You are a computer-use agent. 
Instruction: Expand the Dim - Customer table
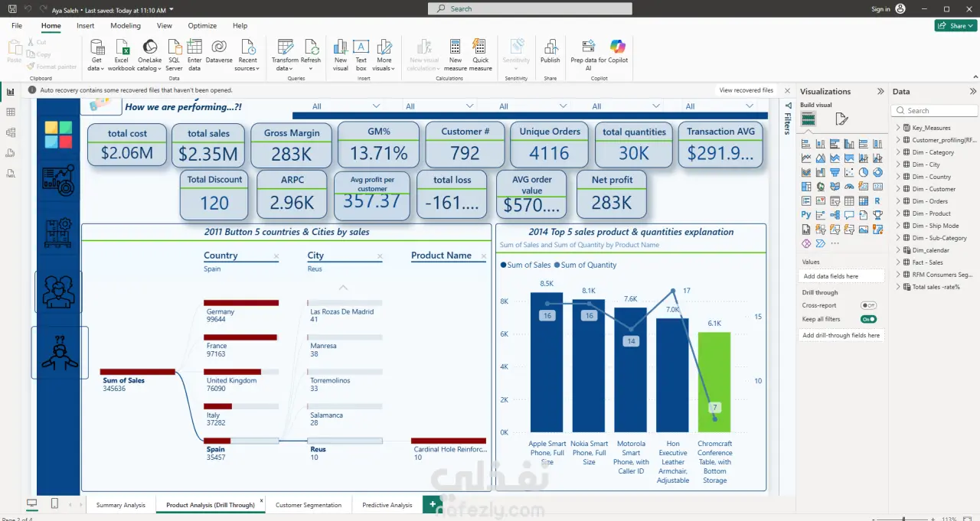pyautogui.click(x=898, y=189)
